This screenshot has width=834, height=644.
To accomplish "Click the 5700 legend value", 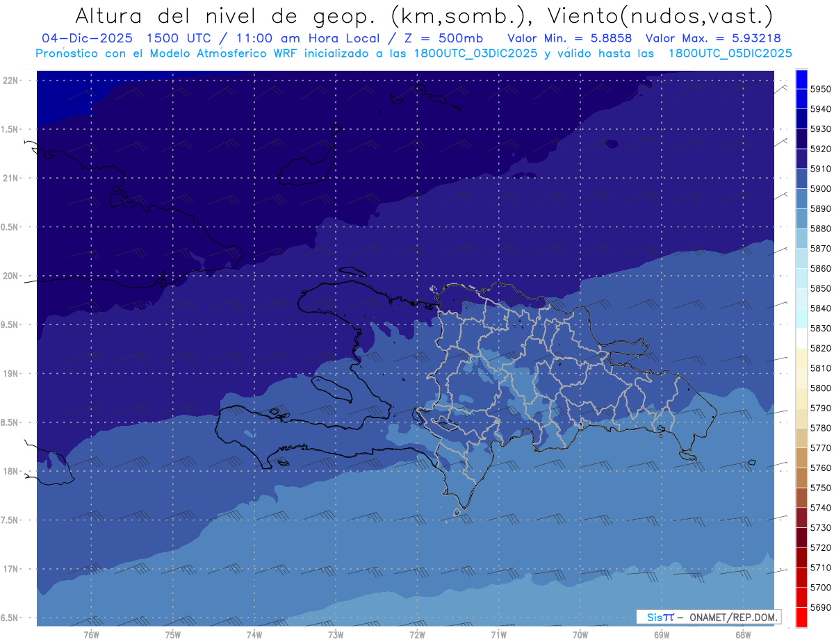I will pos(821,588).
